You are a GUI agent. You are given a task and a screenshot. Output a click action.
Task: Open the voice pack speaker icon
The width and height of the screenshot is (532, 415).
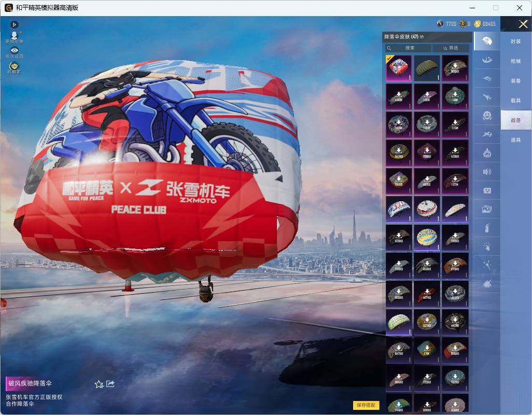[487, 172]
